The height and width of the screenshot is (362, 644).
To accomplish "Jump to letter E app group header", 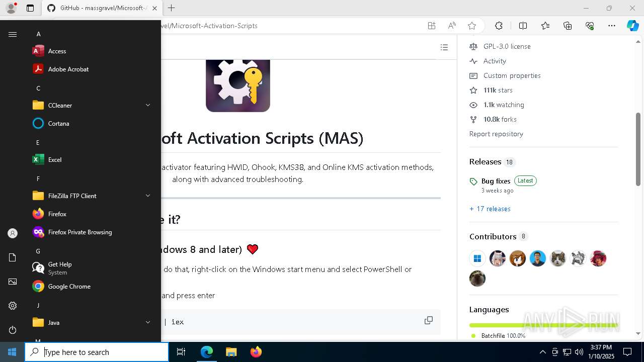I will (38, 143).
